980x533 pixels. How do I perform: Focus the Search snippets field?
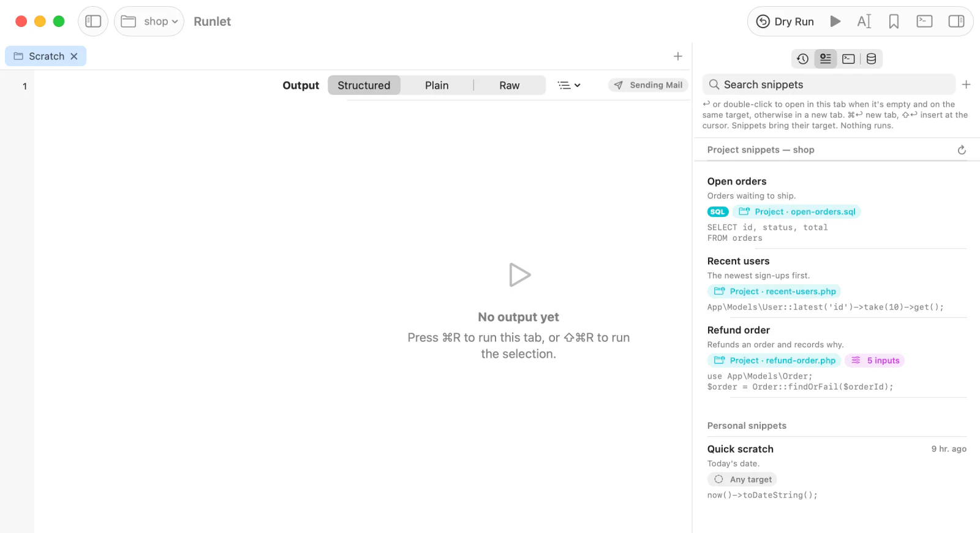pos(829,85)
